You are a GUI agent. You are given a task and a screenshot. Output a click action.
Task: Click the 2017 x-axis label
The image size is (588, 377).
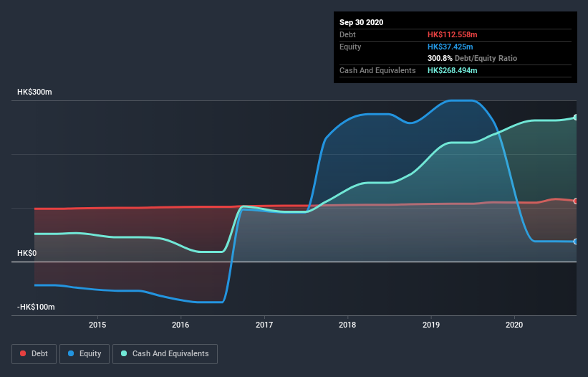[264, 325]
